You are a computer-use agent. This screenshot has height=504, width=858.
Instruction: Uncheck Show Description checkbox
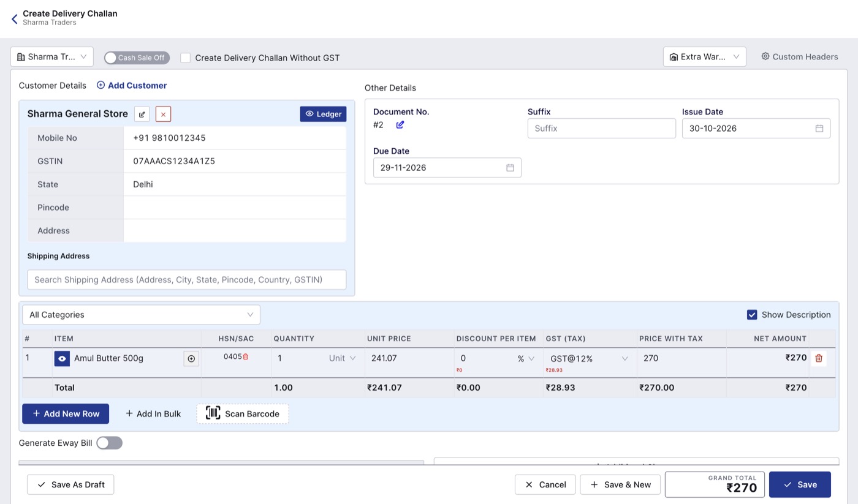(752, 315)
